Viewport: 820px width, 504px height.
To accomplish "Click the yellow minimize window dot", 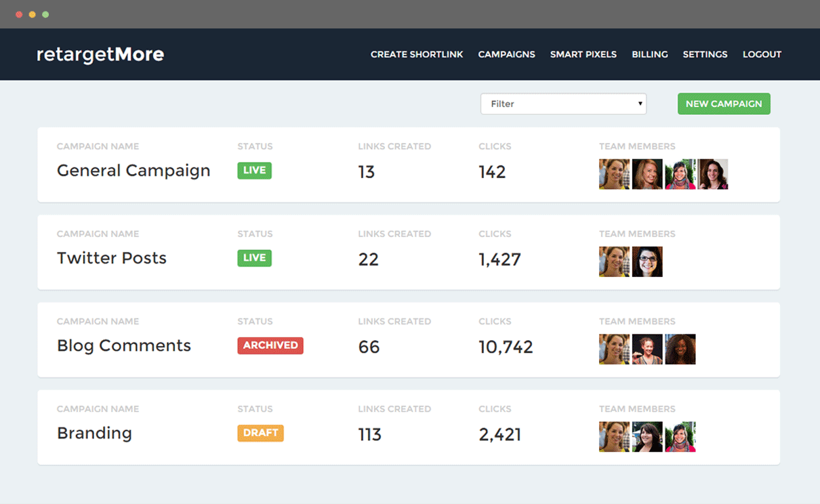I will pos(32,14).
